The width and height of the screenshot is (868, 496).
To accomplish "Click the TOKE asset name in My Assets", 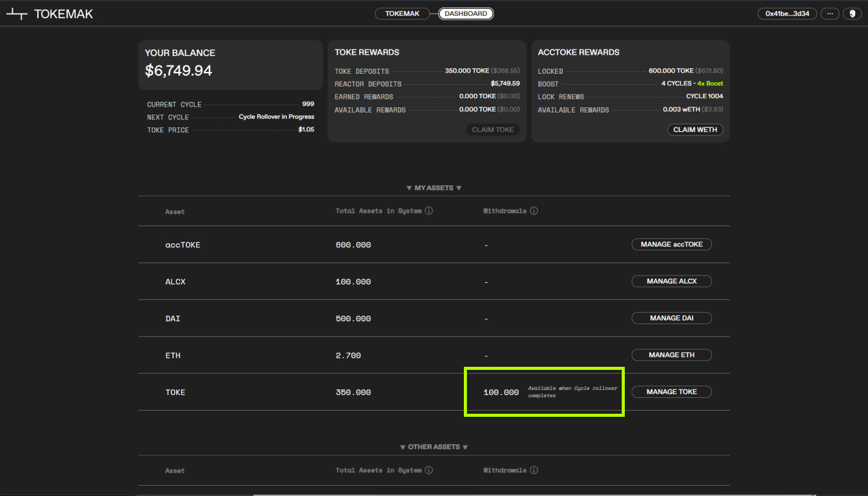I will pyautogui.click(x=175, y=392).
